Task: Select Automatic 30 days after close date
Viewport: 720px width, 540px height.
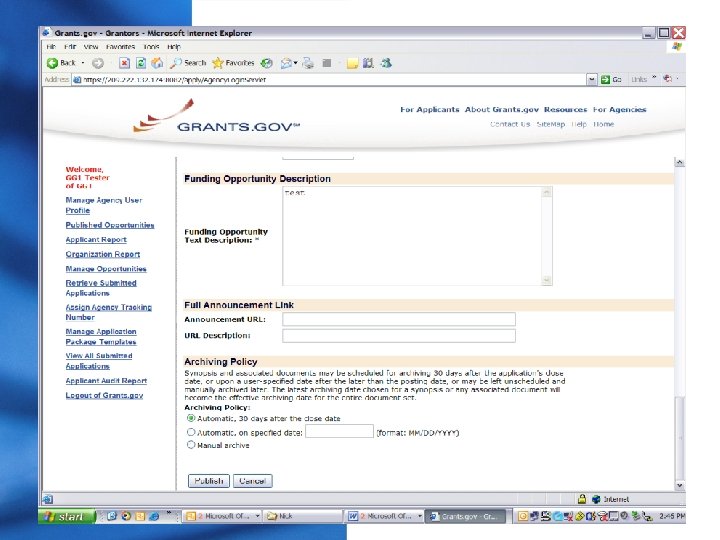Action: [x=191, y=418]
